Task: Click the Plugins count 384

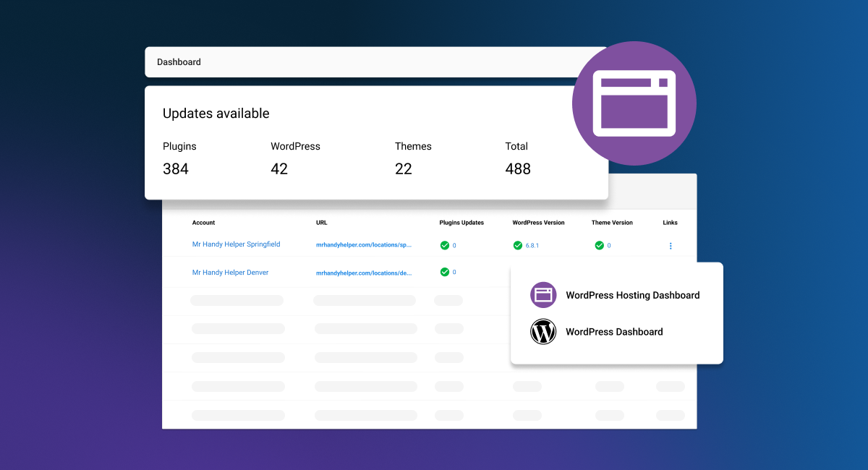Action: click(x=176, y=169)
